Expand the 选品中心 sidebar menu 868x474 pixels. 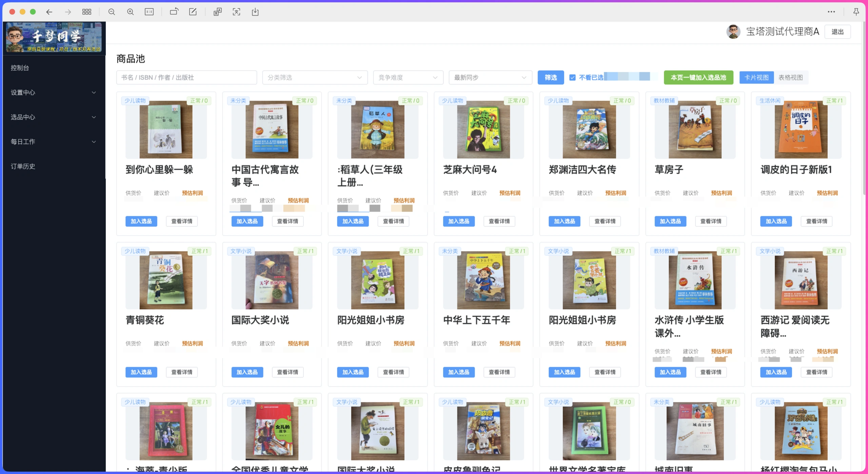click(53, 117)
